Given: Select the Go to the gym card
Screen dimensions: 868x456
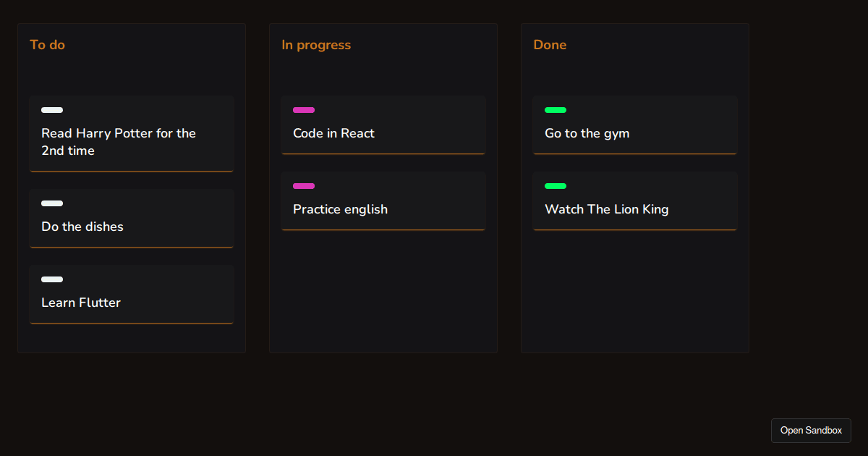Looking at the screenshot, I should (x=635, y=125).
